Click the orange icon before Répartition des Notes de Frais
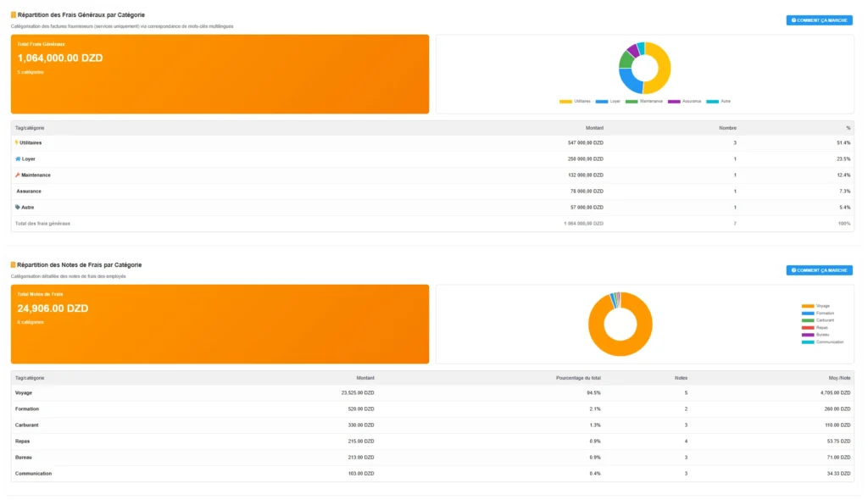 click(x=14, y=265)
